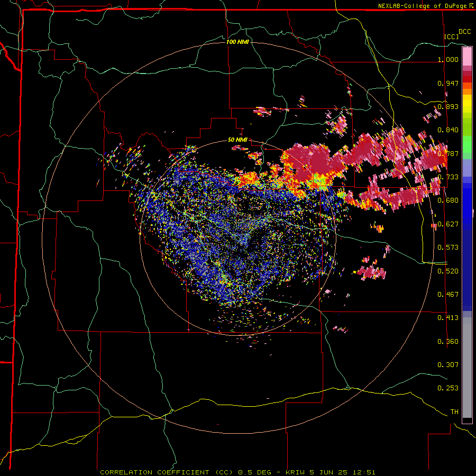This screenshot has height=476, width=476.
Task: Click the DCC label above the color scale
Action: tap(464, 32)
